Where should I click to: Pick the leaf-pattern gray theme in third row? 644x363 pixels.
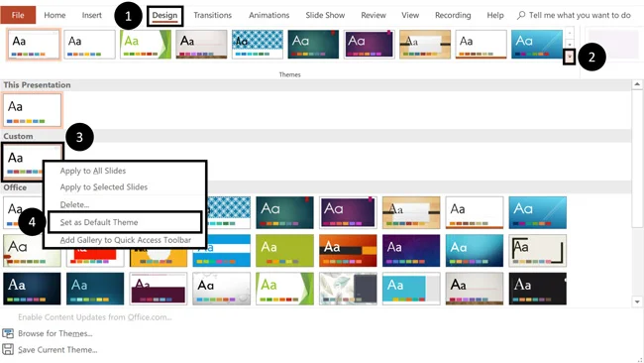(x=348, y=289)
